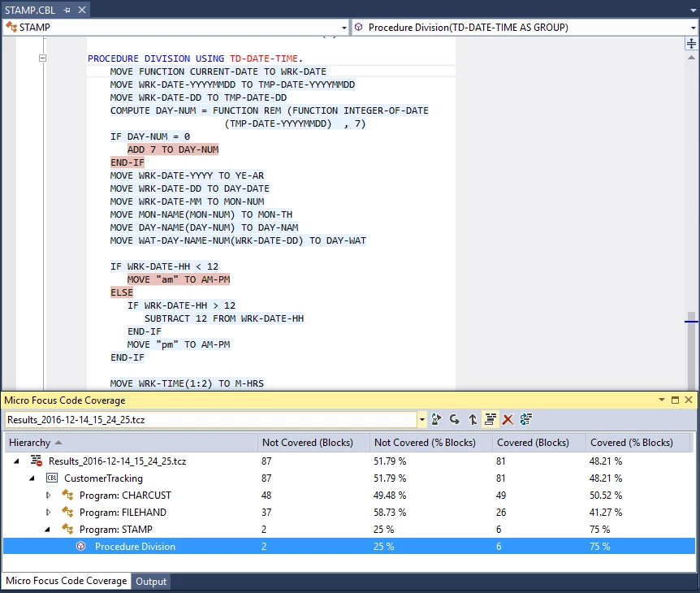Viewport: 700px width, 593px height.
Task: Collapse the Program: STAMP tree node
Action: click(x=48, y=530)
